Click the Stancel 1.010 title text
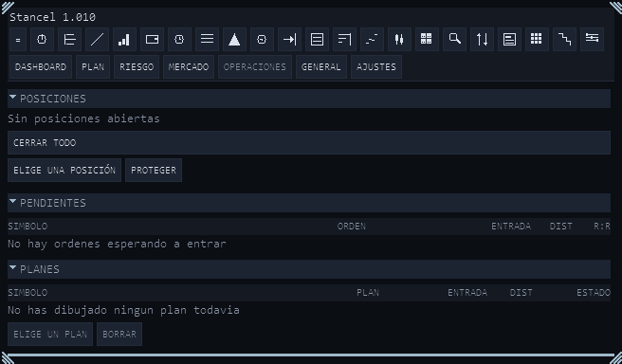 click(x=52, y=17)
